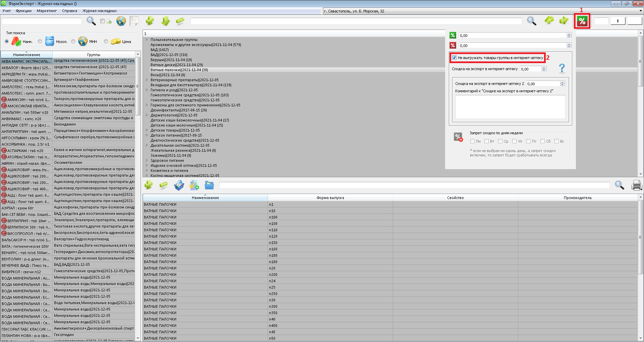
Task: Sort by 'Форма выпуска' column header
Action: tap(330, 198)
